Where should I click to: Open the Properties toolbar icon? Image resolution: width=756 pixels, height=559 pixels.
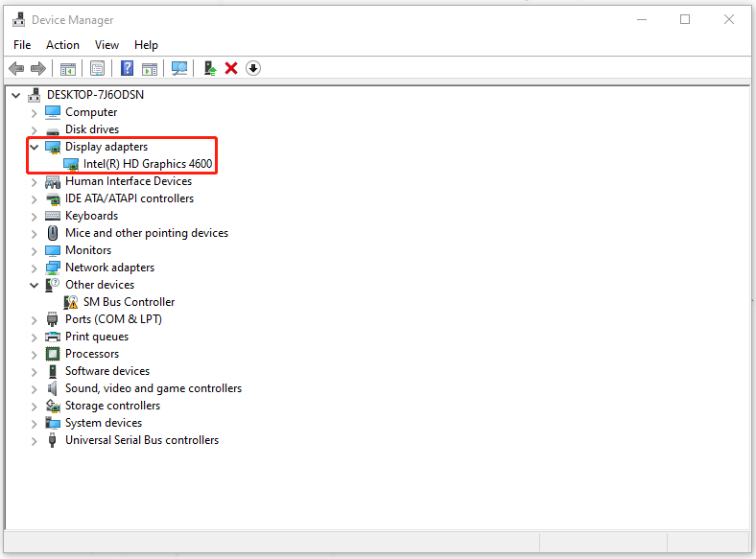[x=98, y=68]
